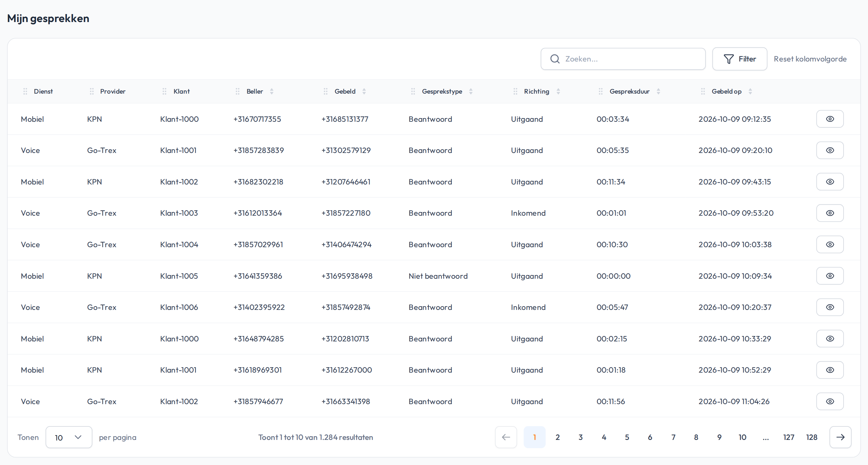Focus the Zoeken search field

coord(623,59)
